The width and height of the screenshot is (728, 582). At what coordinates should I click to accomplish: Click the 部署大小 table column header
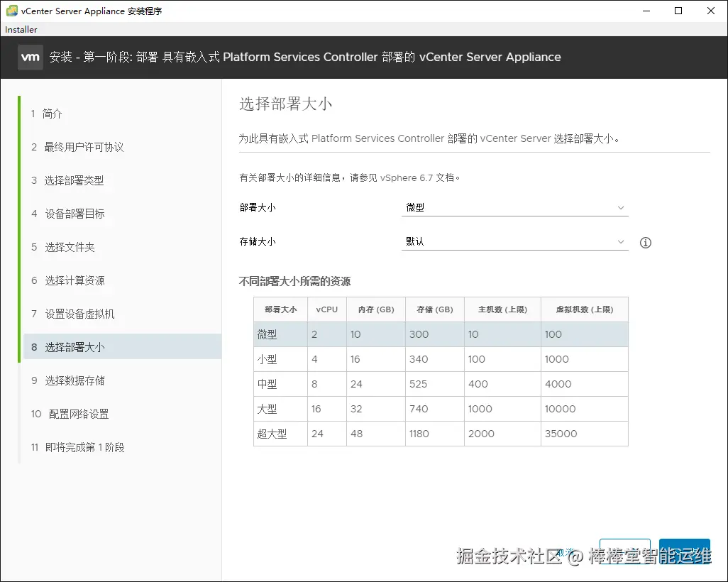click(280, 309)
